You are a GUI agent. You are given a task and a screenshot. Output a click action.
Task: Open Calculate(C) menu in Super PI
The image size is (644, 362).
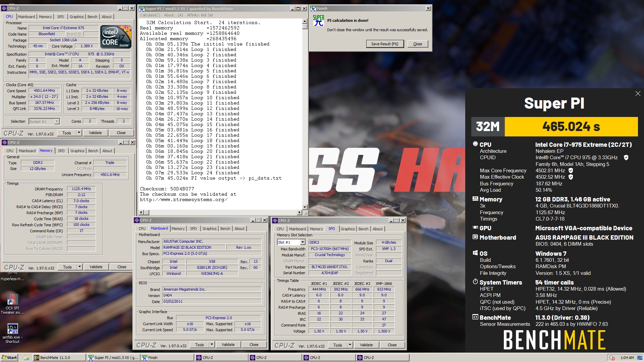pos(150,15)
